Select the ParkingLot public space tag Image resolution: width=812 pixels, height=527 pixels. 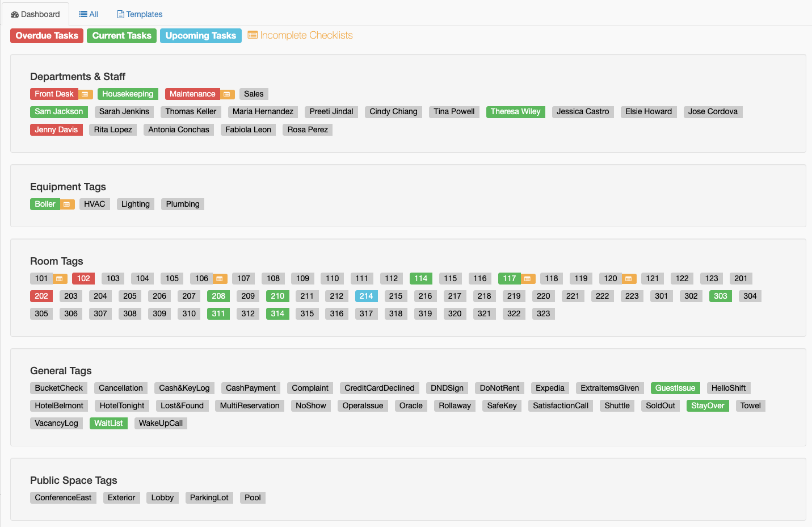209,498
